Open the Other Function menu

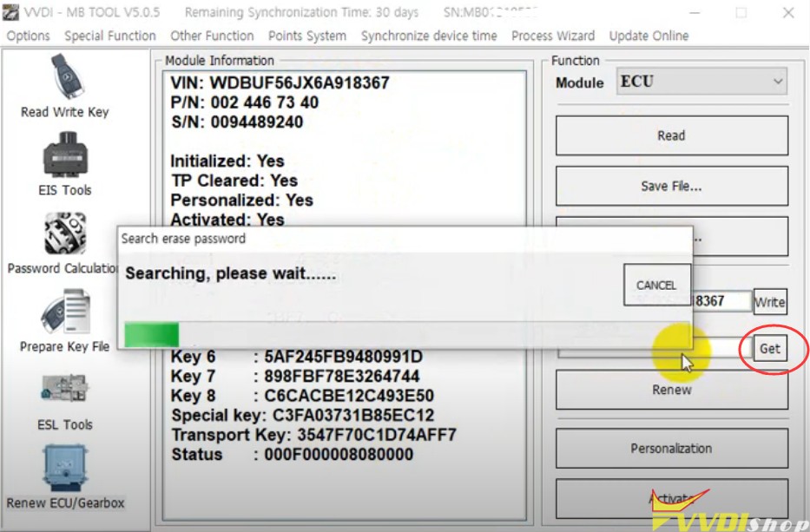212,36
